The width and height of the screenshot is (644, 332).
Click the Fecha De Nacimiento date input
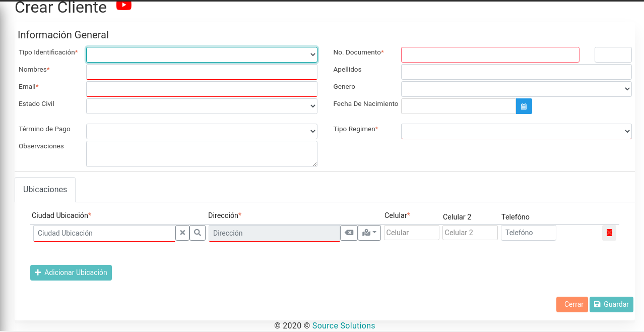point(459,106)
